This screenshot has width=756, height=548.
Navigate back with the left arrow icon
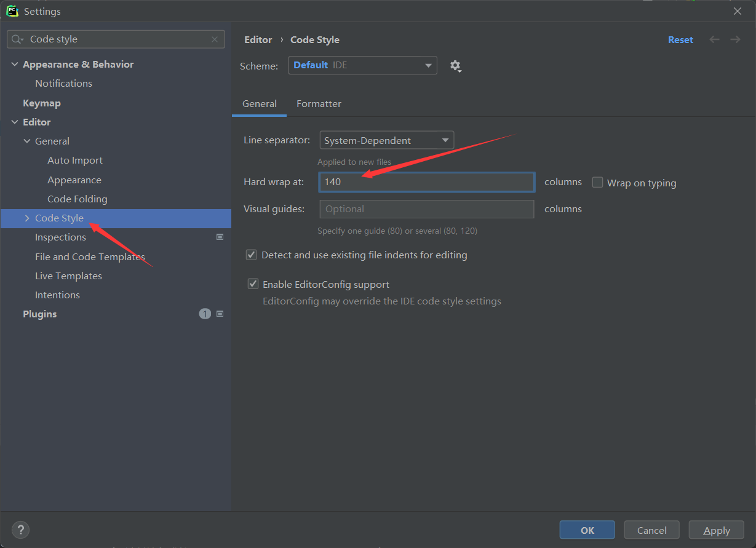tap(714, 39)
